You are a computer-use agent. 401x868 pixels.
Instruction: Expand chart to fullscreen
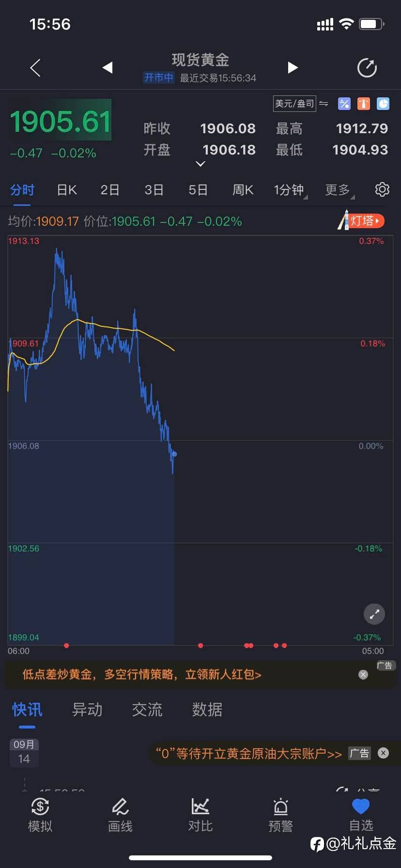374,614
